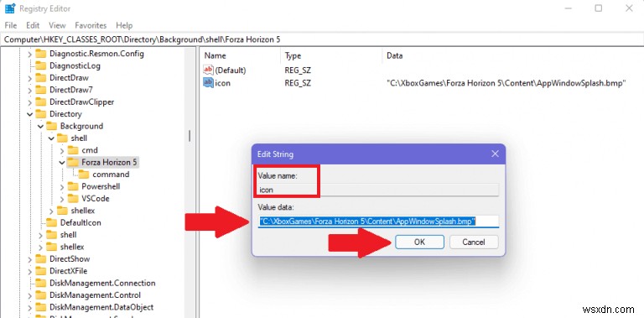
Task: Select the DefaultIcon tree key
Action: (80, 222)
